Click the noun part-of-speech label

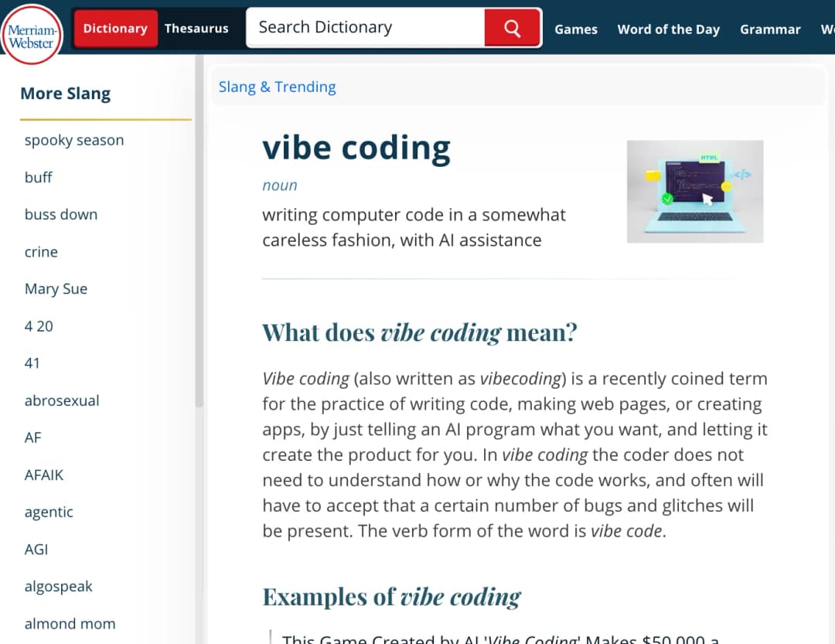tap(280, 186)
